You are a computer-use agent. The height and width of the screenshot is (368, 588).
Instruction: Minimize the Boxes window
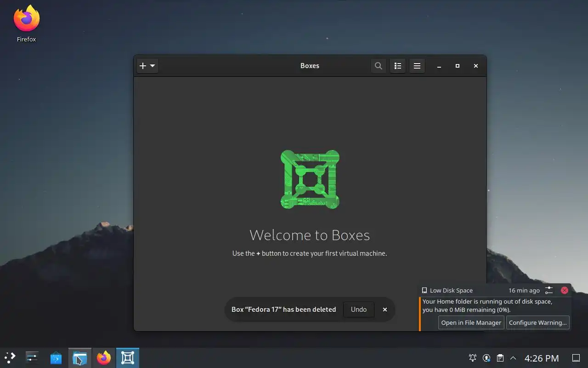(x=439, y=66)
